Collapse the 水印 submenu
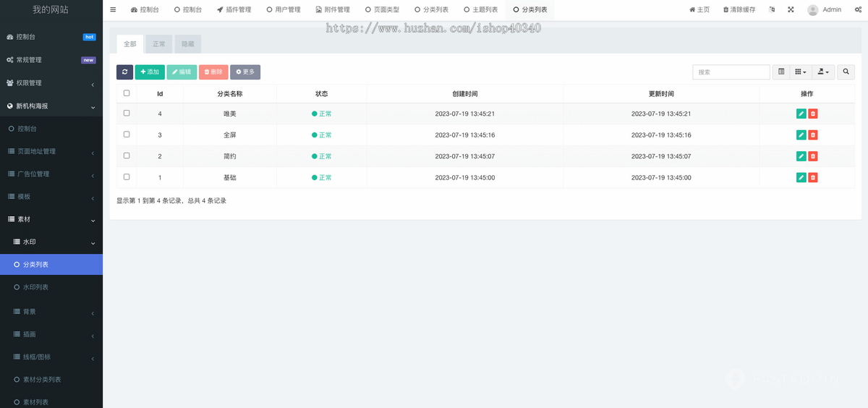 coord(51,242)
